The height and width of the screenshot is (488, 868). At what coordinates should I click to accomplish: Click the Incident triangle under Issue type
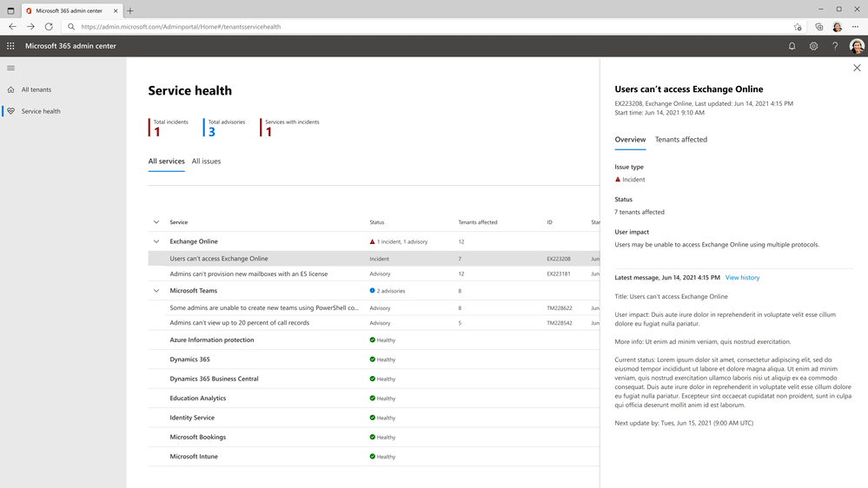[618, 179]
